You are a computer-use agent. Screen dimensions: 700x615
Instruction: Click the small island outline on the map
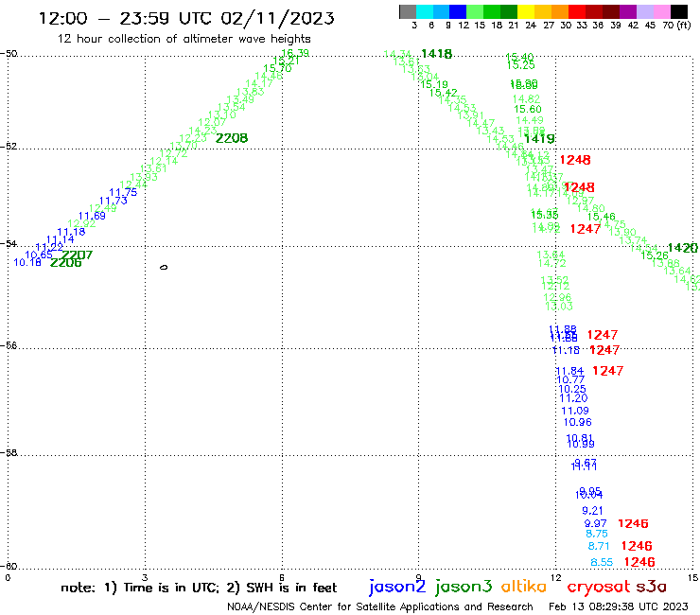click(x=164, y=267)
